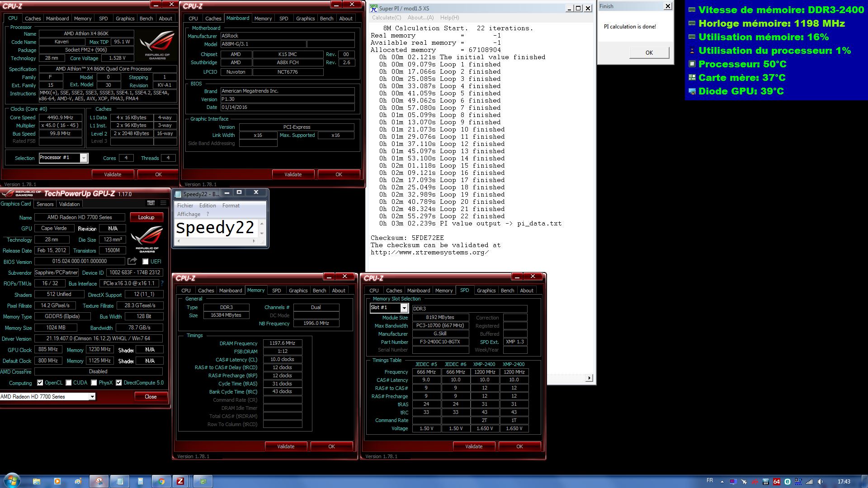868x488 pixels.
Task: Click the GPU-Z screenshot camera icon
Action: [x=151, y=203]
